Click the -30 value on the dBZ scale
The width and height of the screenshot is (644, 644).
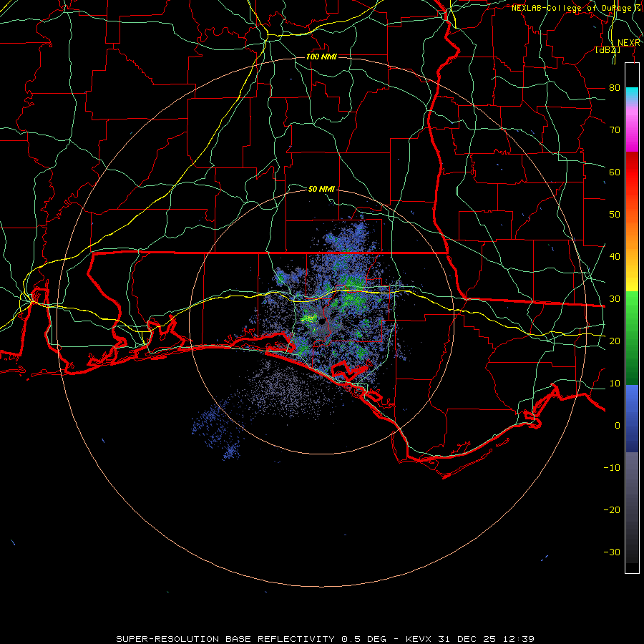[612, 552]
